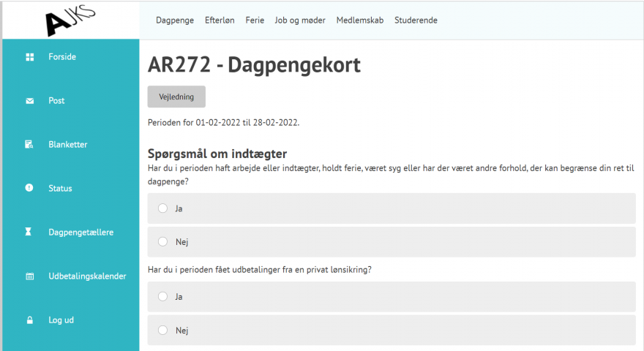Click the Blanketter document icon

point(29,145)
